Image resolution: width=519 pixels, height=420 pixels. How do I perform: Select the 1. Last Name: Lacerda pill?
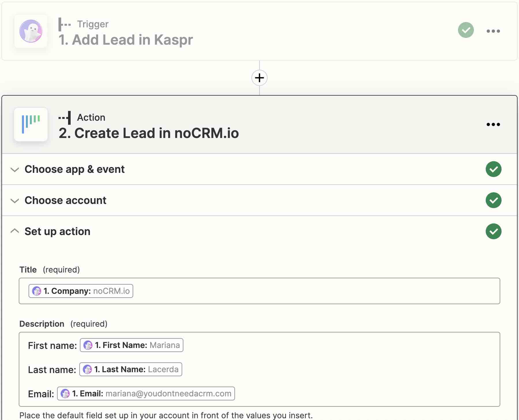[x=130, y=369]
